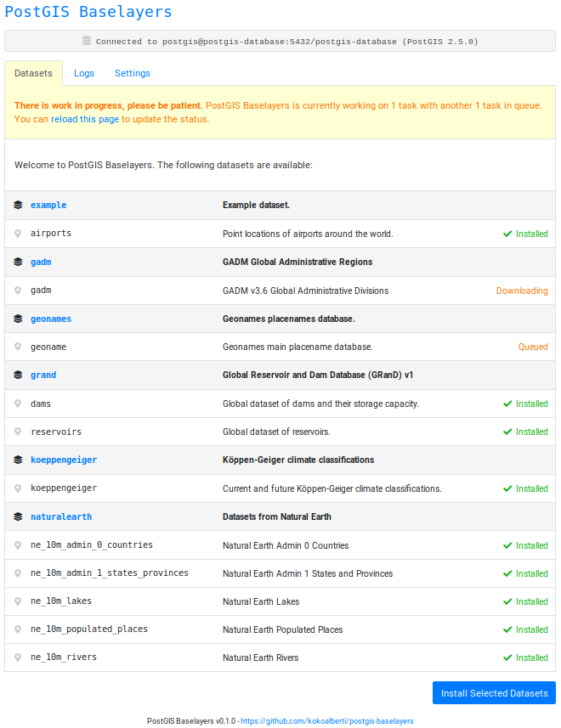Click the map pin for ne_10m_populated_places
This screenshot has width=561, height=728.
click(x=18, y=629)
